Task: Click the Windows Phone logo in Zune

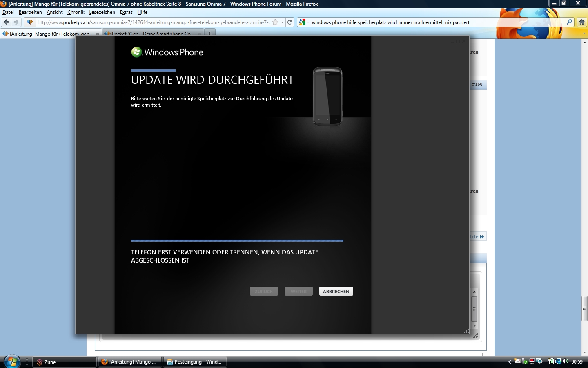Action: tap(167, 52)
